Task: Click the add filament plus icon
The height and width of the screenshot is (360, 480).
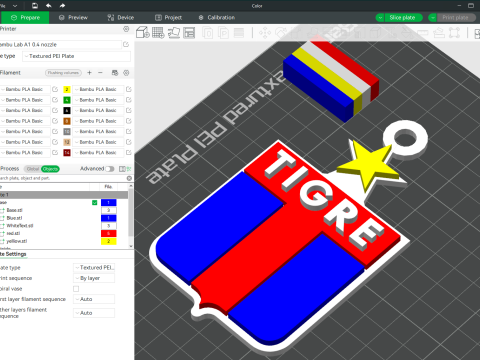Action: click(89, 73)
